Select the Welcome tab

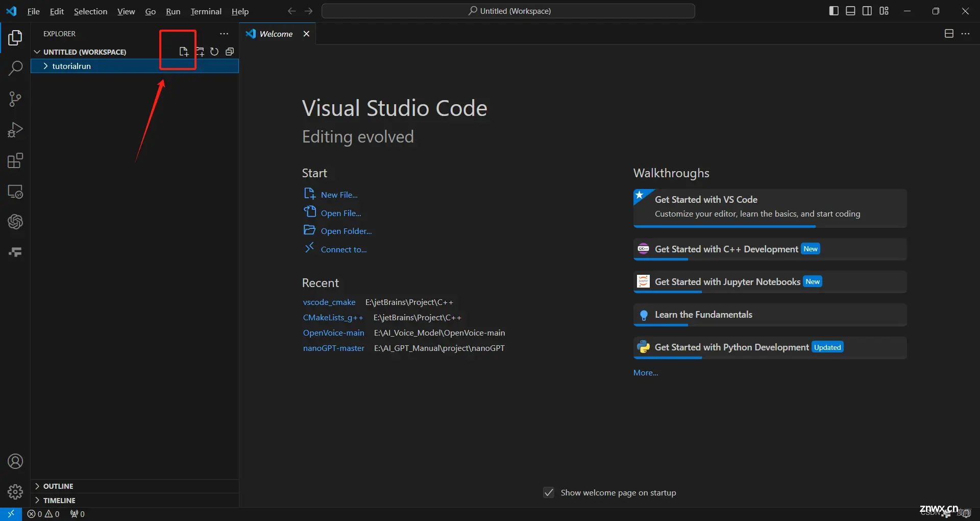click(278, 34)
